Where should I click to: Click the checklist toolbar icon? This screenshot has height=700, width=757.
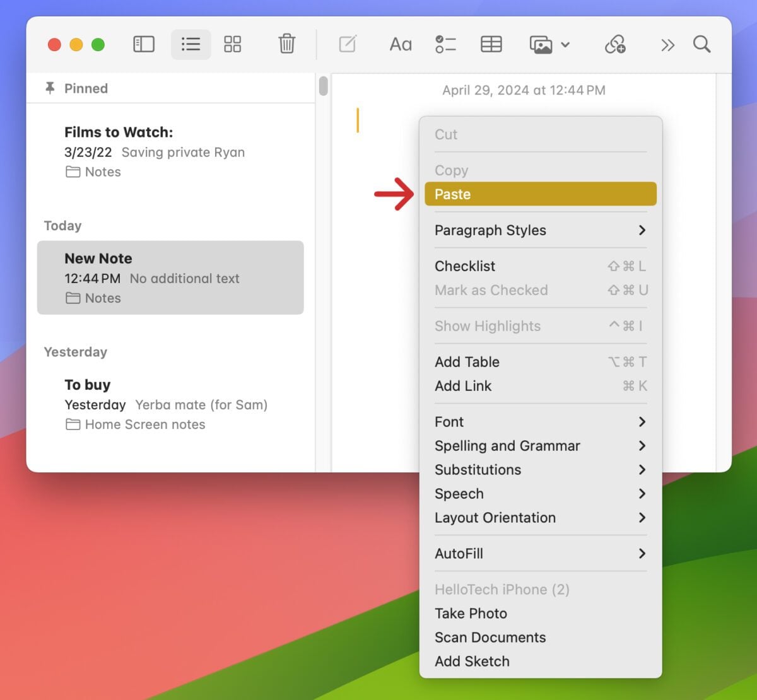[445, 44]
